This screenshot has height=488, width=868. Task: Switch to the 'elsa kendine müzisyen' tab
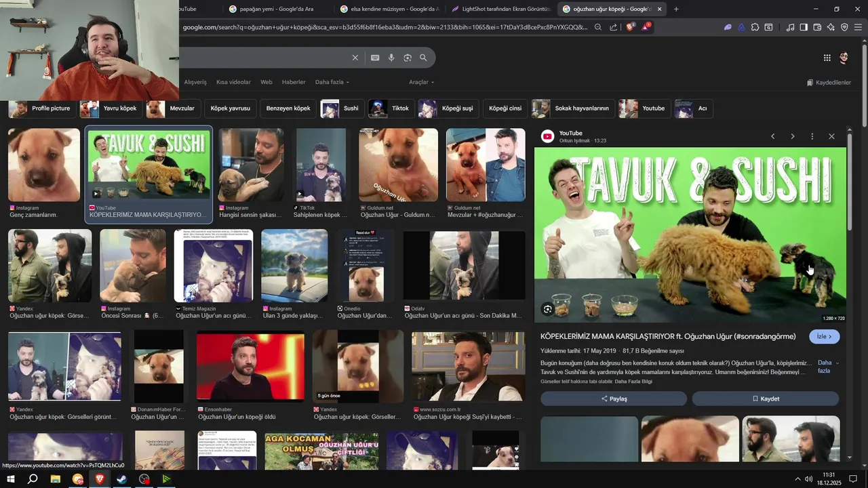[x=389, y=9]
